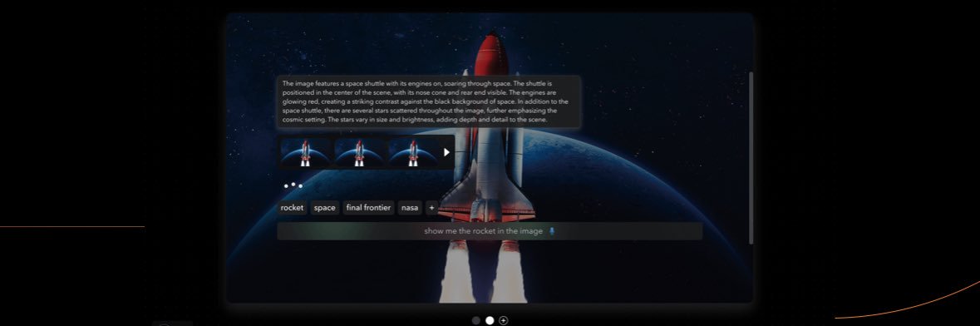Select the active white slide dot
Viewport: 980px width, 326px height.
click(490, 320)
